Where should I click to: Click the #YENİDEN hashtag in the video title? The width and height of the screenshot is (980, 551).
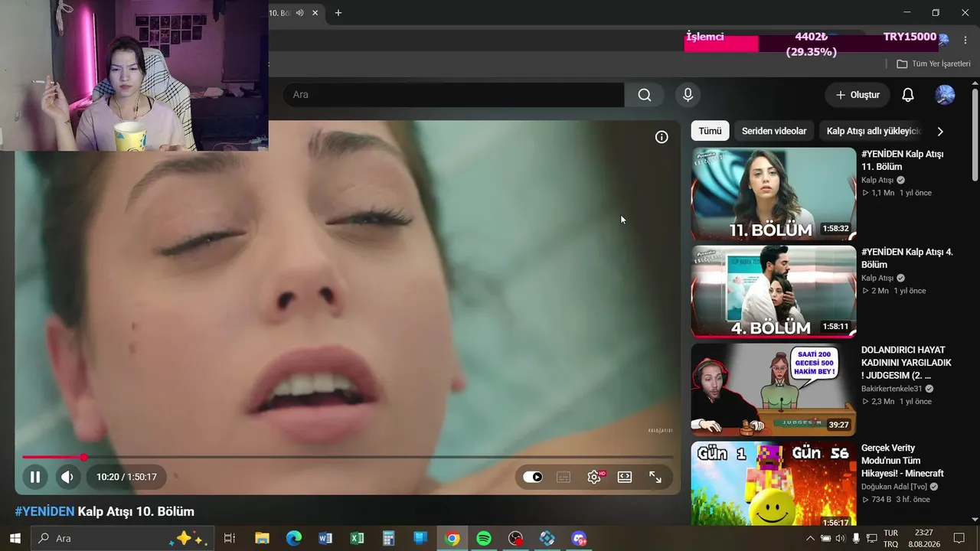44,512
